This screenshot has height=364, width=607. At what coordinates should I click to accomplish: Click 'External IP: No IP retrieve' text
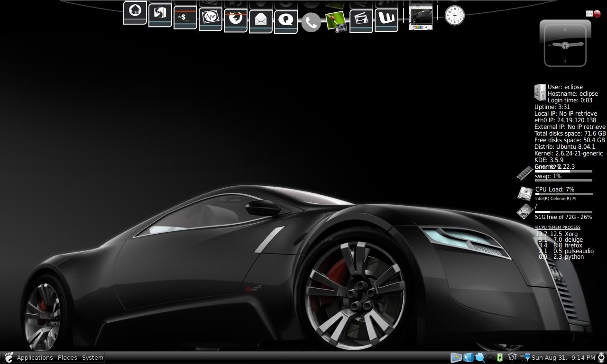click(x=570, y=127)
